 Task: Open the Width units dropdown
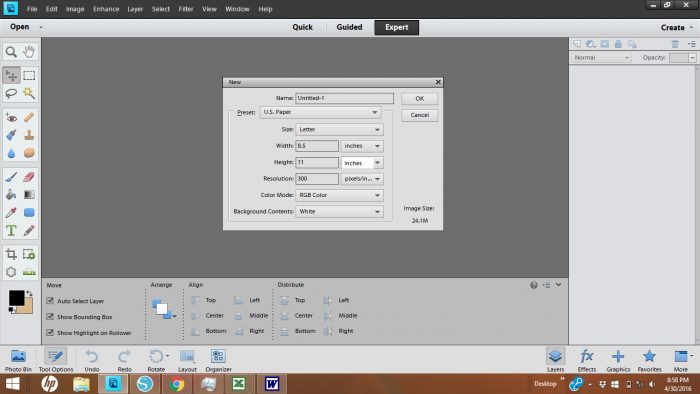[x=362, y=146]
